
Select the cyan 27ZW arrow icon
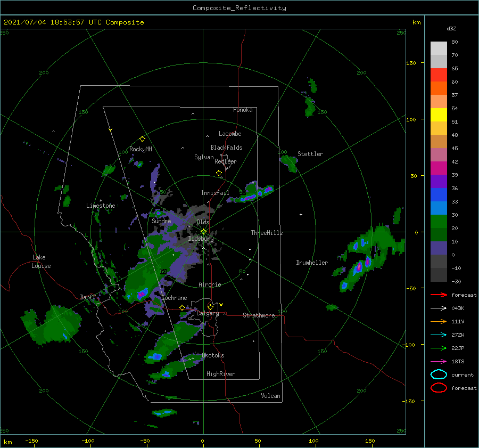[439, 335]
